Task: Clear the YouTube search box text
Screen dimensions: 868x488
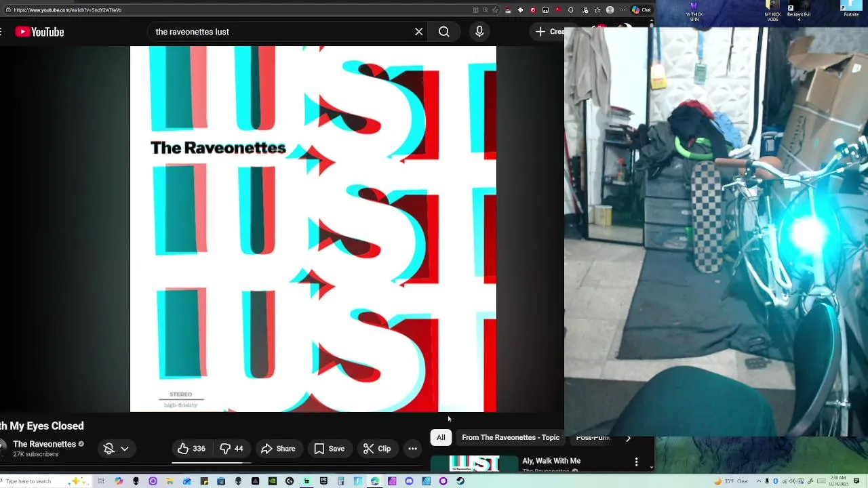Action: point(418,32)
